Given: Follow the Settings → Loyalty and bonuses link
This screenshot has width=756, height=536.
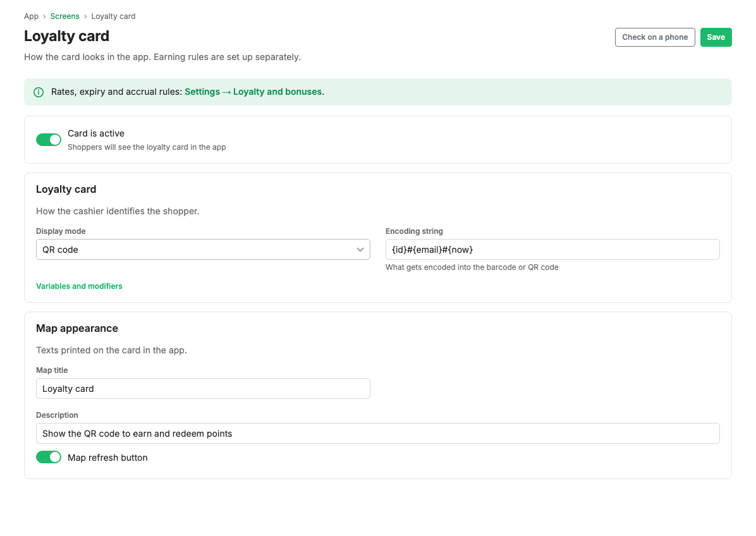Looking at the screenshot, I should [x=253, y=92].
